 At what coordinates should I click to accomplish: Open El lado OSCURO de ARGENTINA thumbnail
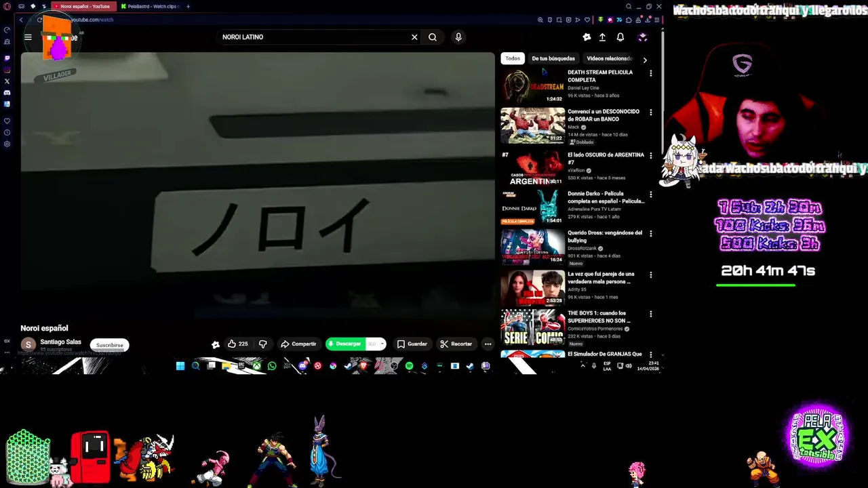532,168
